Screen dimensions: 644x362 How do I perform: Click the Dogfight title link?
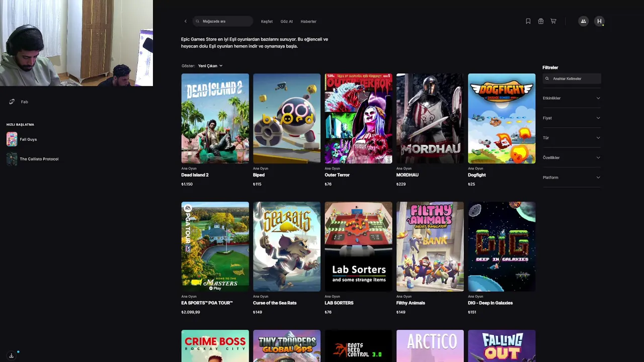tap(477, 175)
